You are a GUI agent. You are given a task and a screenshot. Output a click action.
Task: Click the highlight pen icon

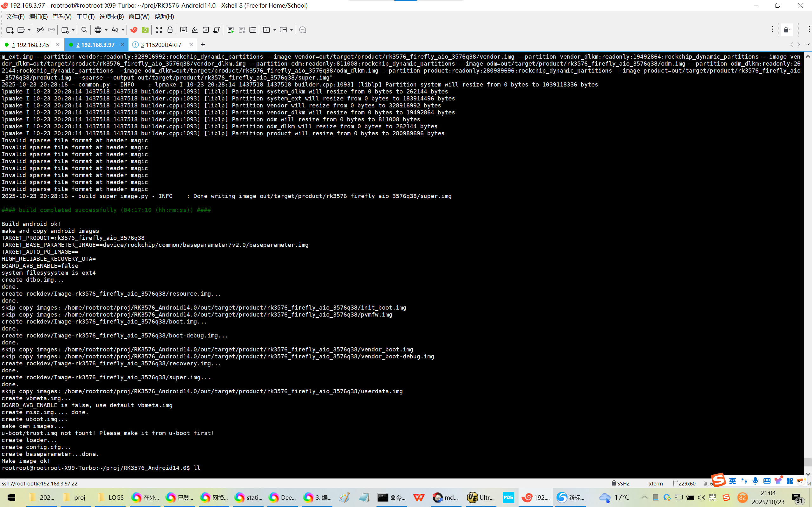(x=195, y=30)
